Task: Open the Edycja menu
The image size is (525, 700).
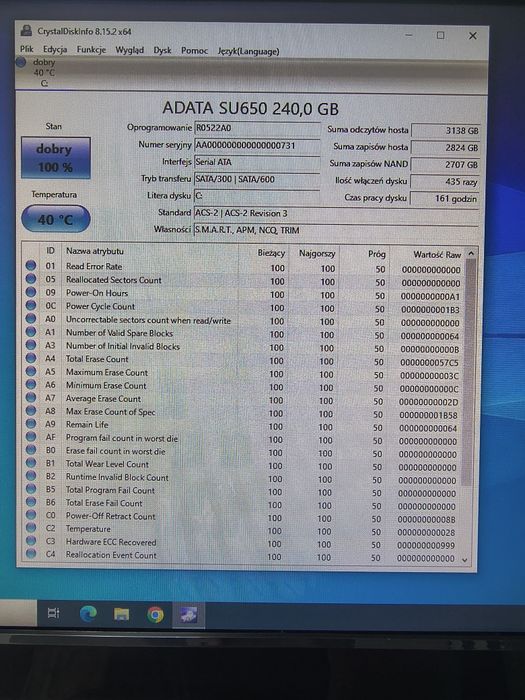Action: tap(55, 50)
